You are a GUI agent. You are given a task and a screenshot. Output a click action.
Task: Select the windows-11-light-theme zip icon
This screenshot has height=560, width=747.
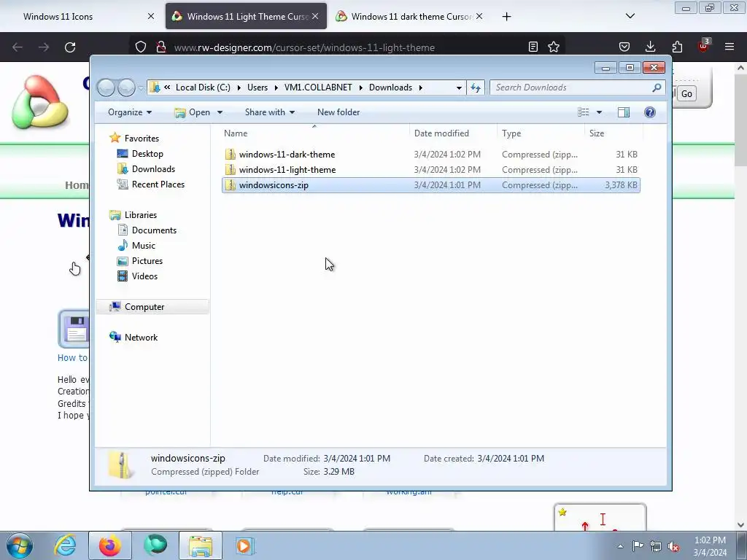click(x=231, y=169)
